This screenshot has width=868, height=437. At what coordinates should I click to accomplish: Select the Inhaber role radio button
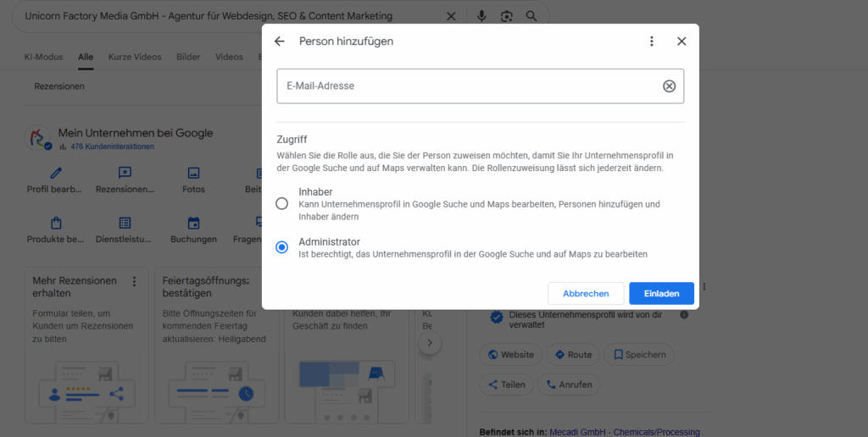(x=282, y=204)
